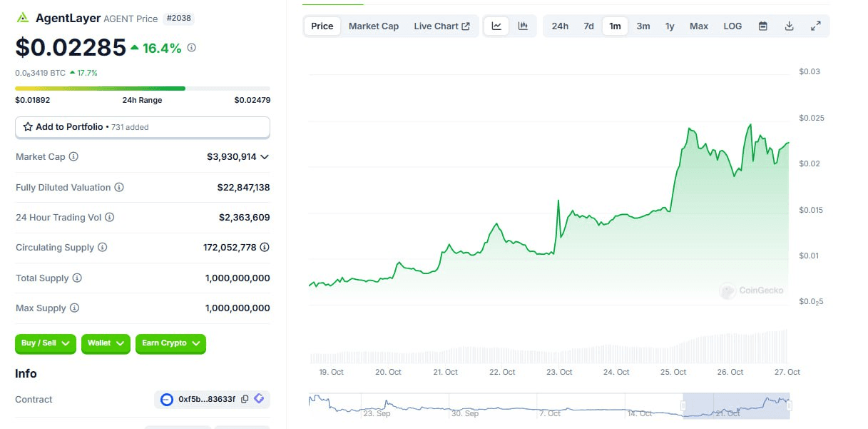Viewport: 868px width, 429px height.
Task: Open the Market Cap info tooltip icon
Action: coord(73,156)
